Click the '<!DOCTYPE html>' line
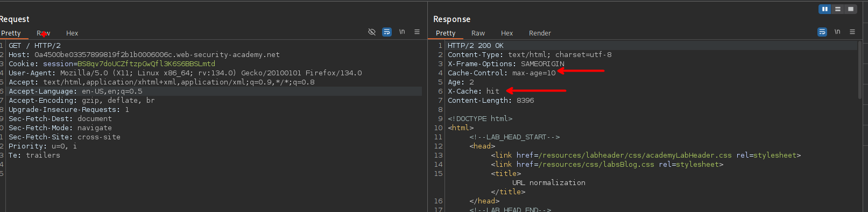This screenshot has width=868, height=212. click(480, 119)
